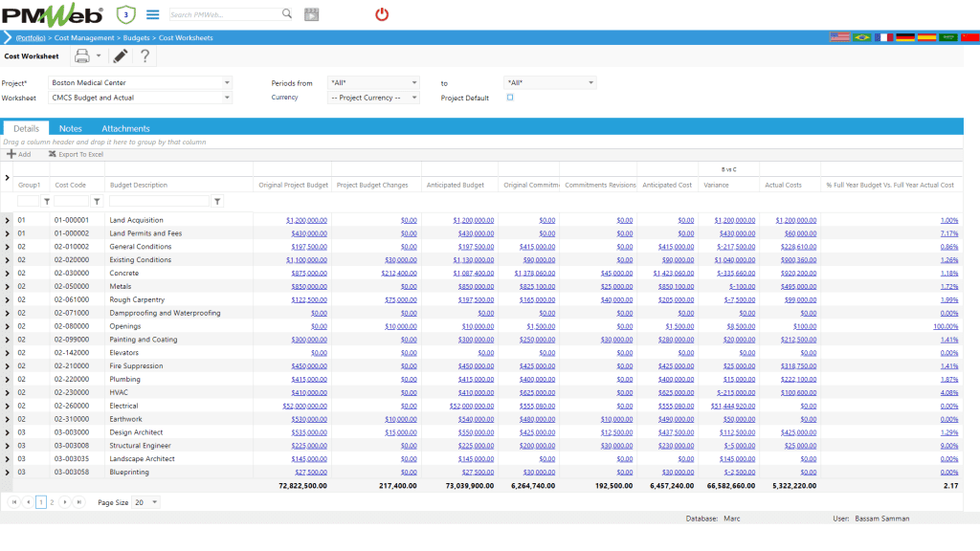Click the shield notification icon
The width and height of the screenshot is (980, 551).
pos(125,14)
